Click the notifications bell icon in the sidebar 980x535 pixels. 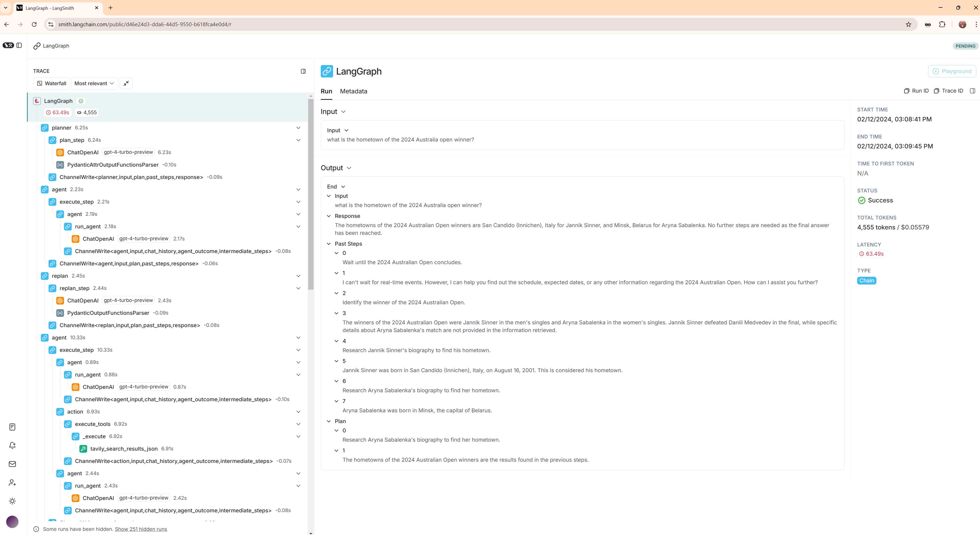[12, 445]
